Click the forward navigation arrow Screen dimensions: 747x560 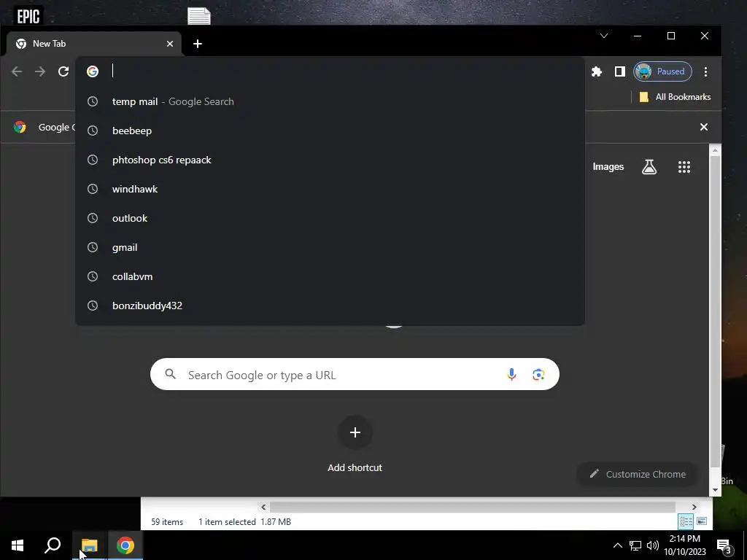click(x=40, y=71)
